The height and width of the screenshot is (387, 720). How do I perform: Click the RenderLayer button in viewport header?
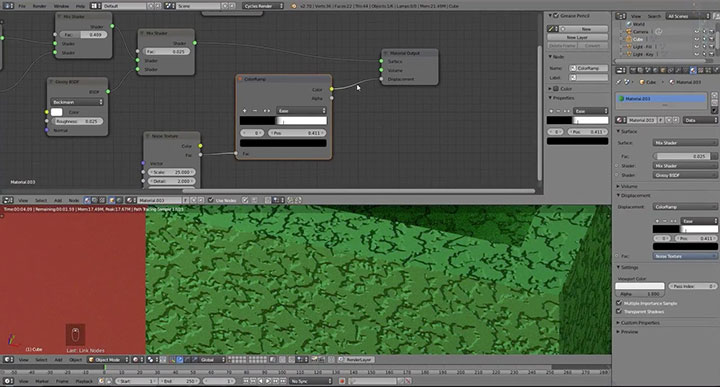pyautogui.click(x=356, y=359)
